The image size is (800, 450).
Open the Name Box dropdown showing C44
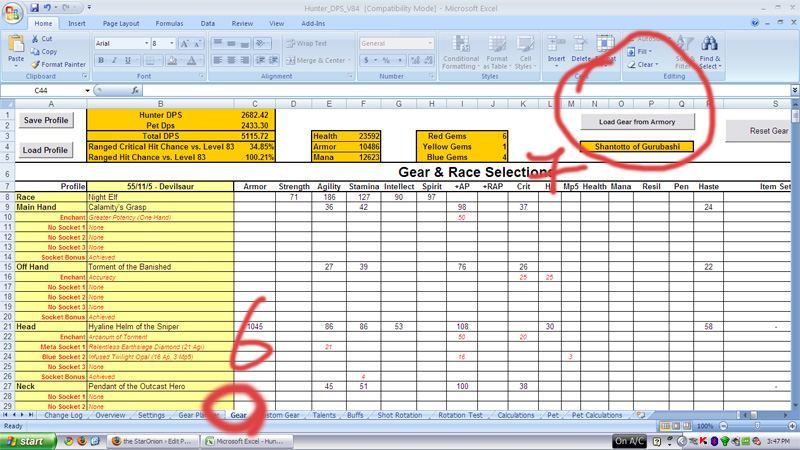tap(87, 90)
